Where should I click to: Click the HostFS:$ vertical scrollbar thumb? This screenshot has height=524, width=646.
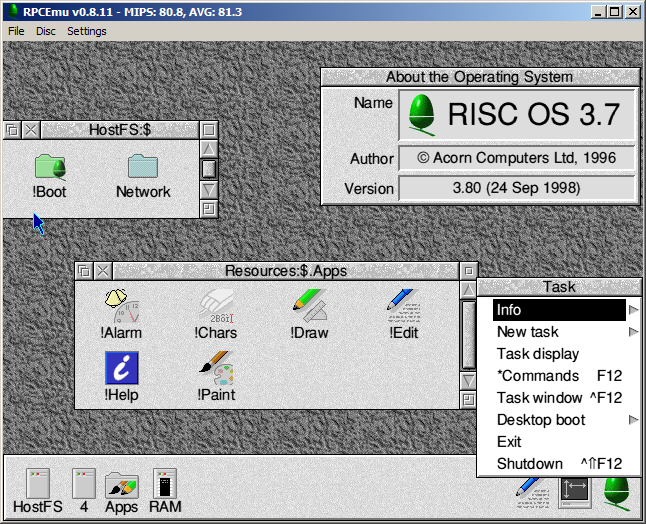pos(209,169)
